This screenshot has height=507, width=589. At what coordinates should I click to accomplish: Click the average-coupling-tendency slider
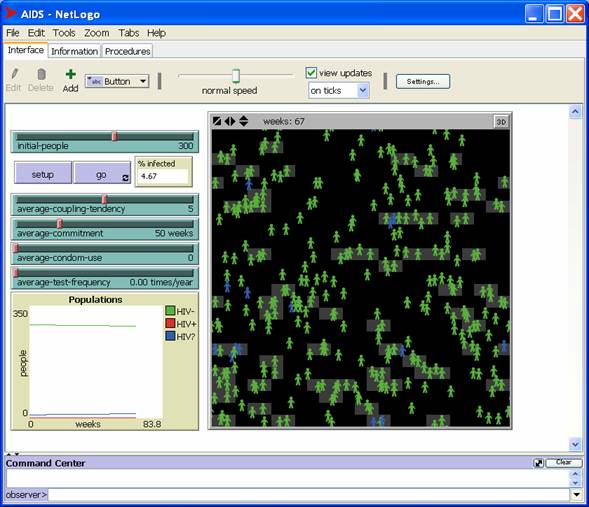click(x=105, y=205)
